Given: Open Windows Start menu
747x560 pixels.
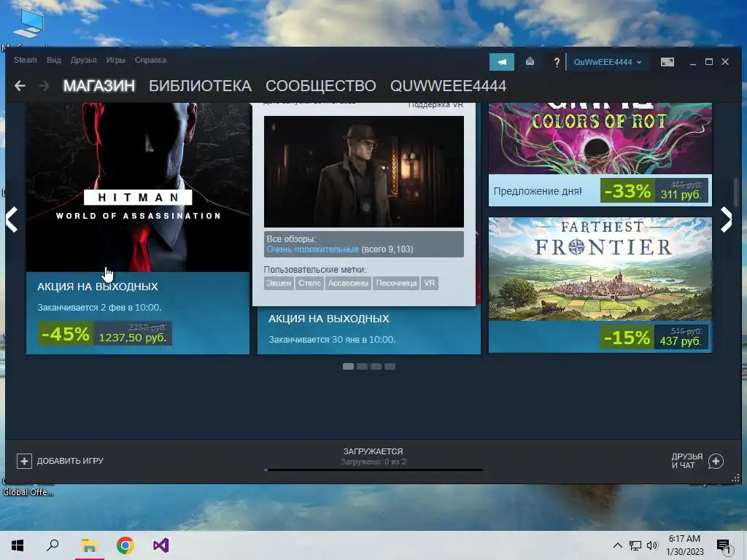Looking at the screenshot, I should pos(18,545).
